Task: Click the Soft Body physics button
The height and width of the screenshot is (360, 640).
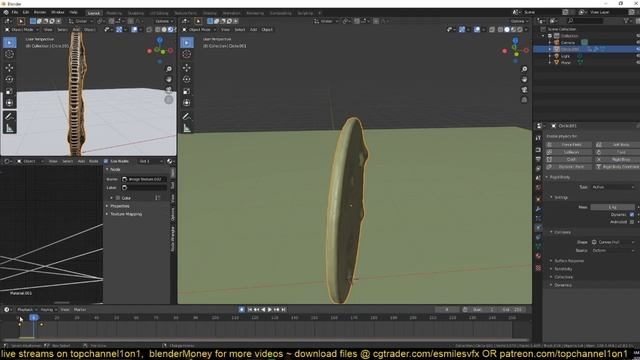Action: [x=618, y=145]
